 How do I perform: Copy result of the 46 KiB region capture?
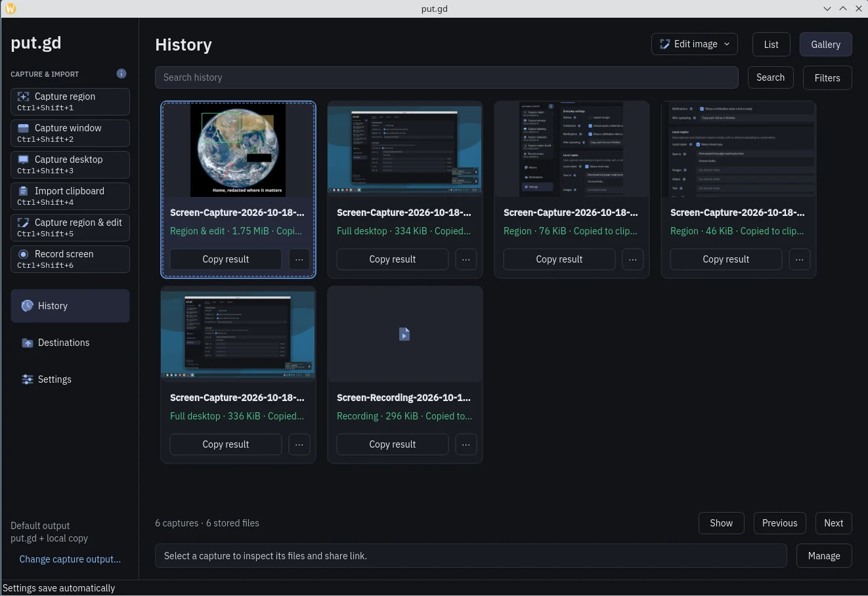pos(726,259)
